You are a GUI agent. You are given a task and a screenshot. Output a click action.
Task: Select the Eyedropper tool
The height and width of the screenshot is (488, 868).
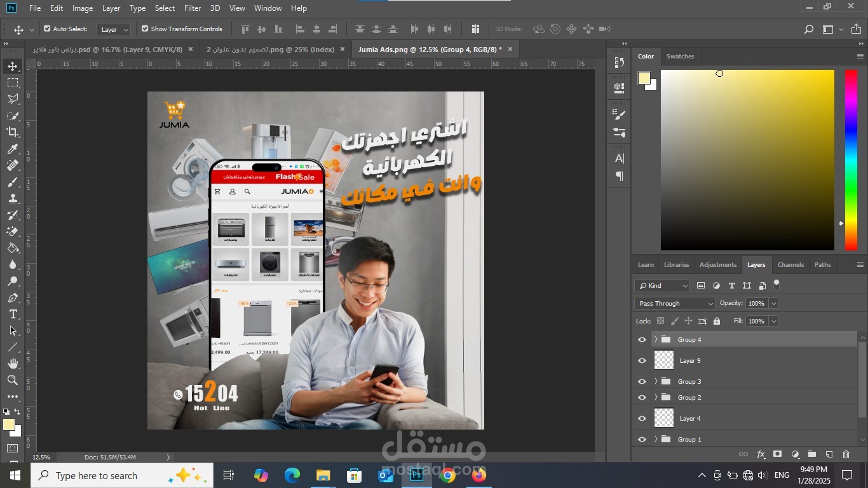12,149
